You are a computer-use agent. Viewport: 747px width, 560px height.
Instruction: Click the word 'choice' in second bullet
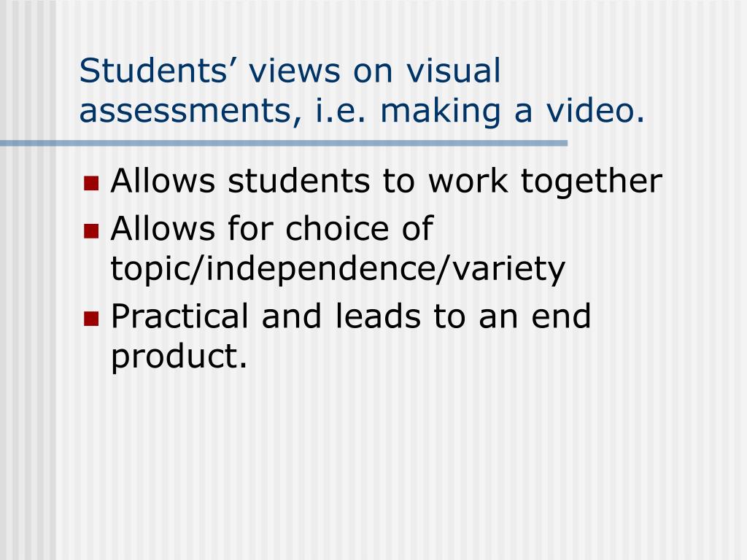click(x=337, y=228)
